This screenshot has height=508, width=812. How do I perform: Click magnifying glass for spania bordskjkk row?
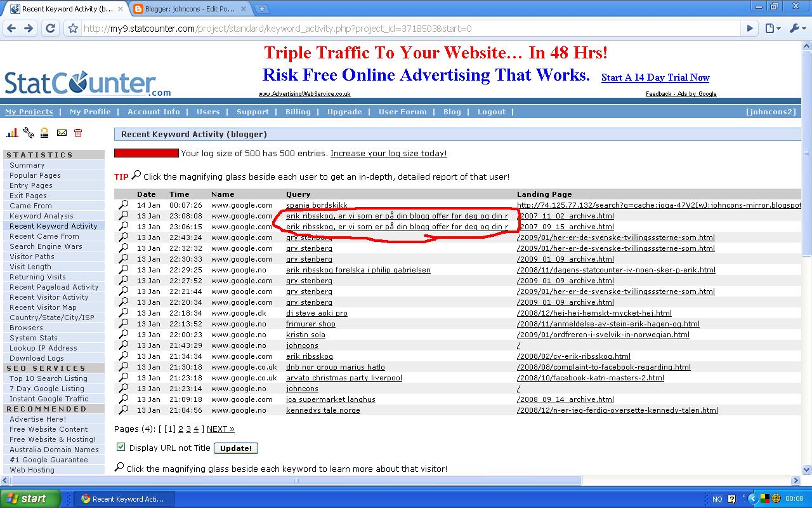124,205
